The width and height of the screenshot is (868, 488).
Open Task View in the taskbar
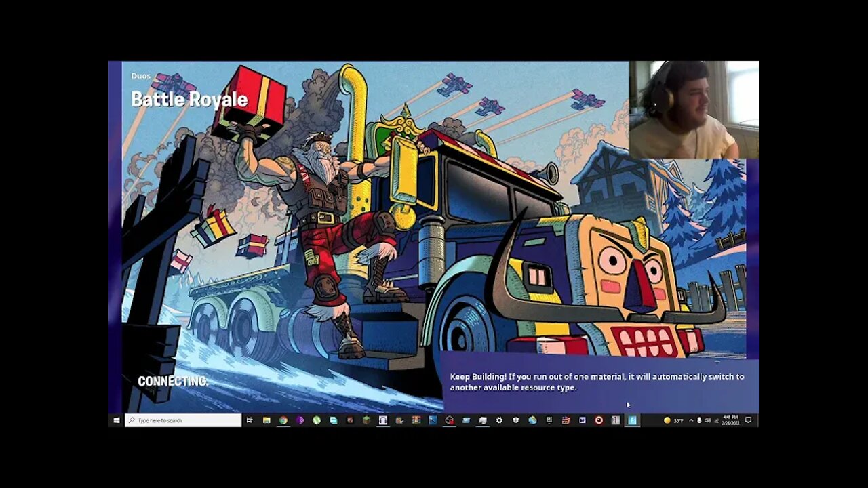pyautogui.click(x=250, y=420)
